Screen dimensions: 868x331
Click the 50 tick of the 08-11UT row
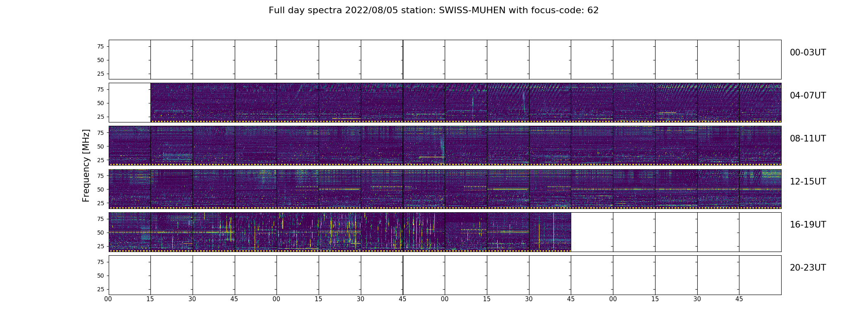100,146
